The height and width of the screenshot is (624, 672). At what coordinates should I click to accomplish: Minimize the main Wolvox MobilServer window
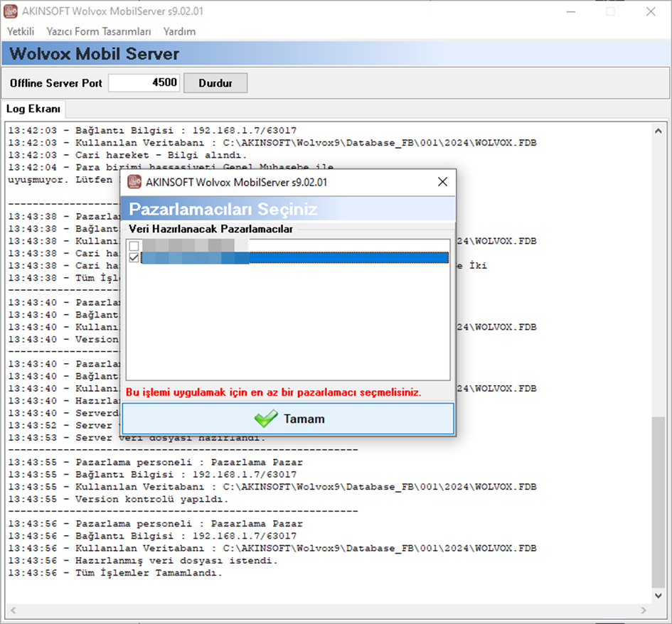point(571,11)
